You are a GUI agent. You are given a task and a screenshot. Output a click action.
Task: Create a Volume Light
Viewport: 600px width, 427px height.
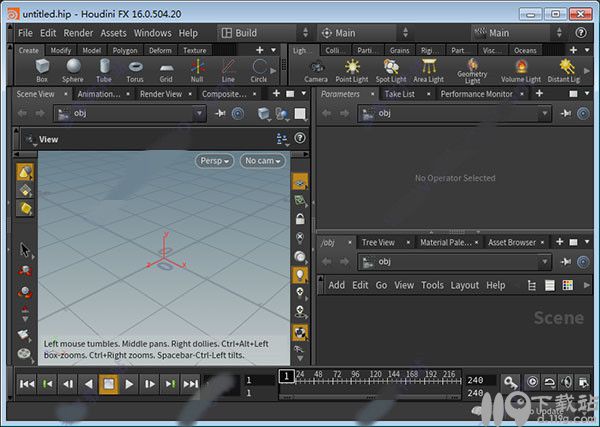point(521,72)
